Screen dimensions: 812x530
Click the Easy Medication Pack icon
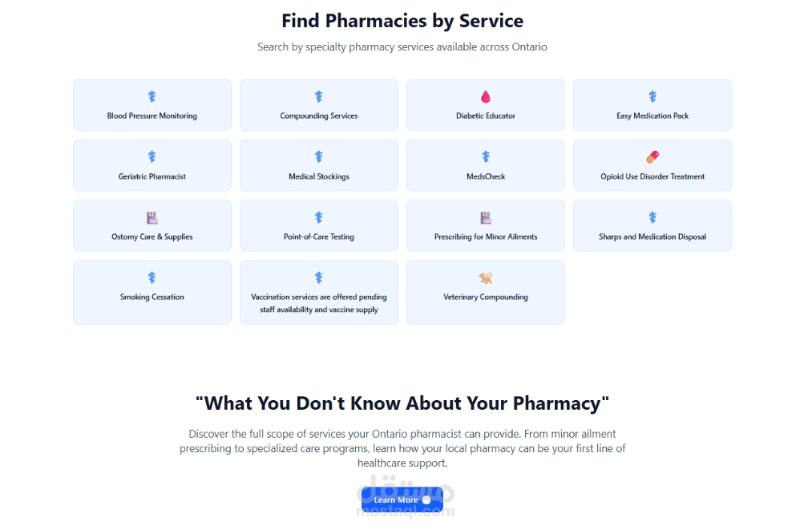(652, 97)
